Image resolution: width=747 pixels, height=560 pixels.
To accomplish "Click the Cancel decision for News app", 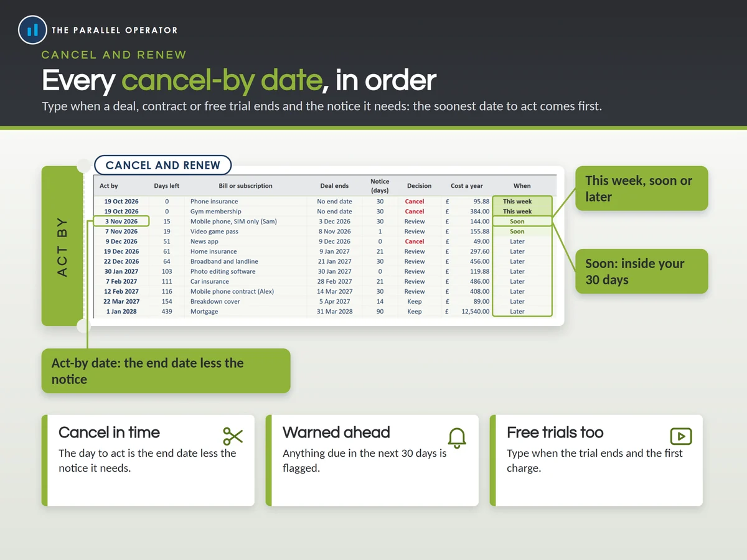I will point(415,241).
